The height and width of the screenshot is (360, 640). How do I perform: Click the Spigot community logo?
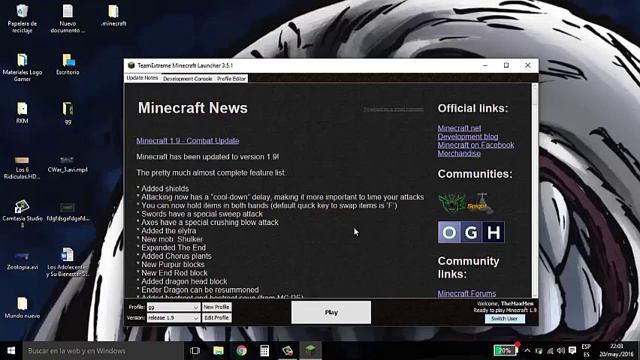tap(481, 203)
